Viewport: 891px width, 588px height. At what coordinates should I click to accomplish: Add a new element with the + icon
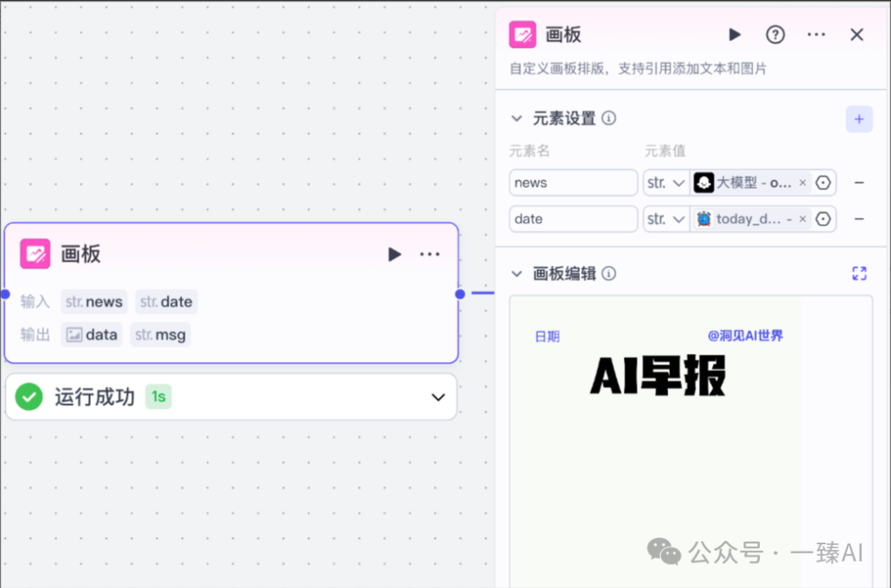click(x=859, y=119)
